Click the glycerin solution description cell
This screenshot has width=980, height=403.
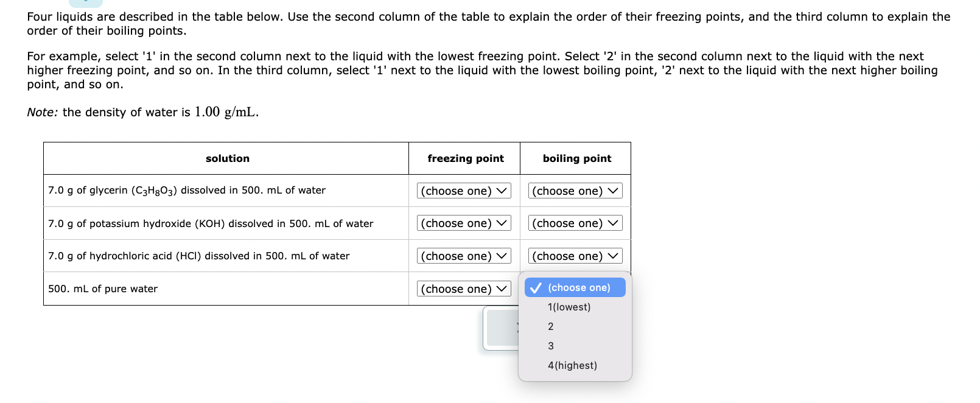coord(226,191)
